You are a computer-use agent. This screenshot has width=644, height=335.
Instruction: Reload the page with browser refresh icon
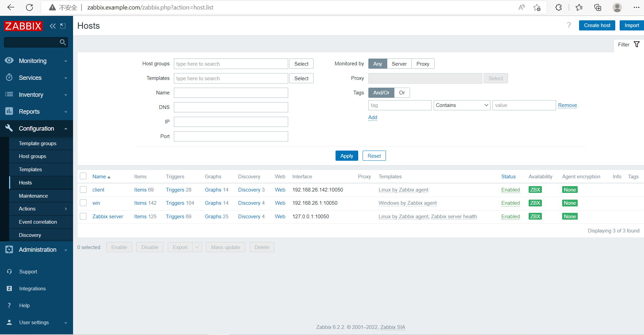point(29,7)
